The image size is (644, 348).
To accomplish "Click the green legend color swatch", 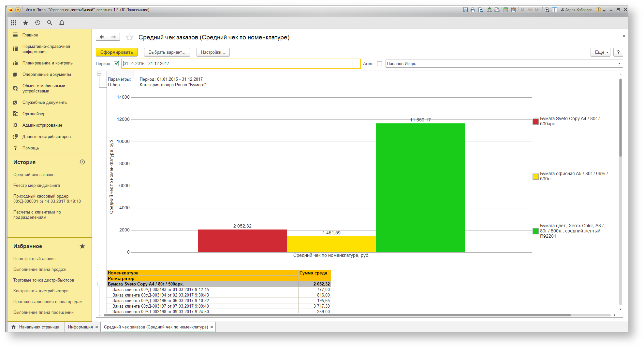I will coord(535,231).
